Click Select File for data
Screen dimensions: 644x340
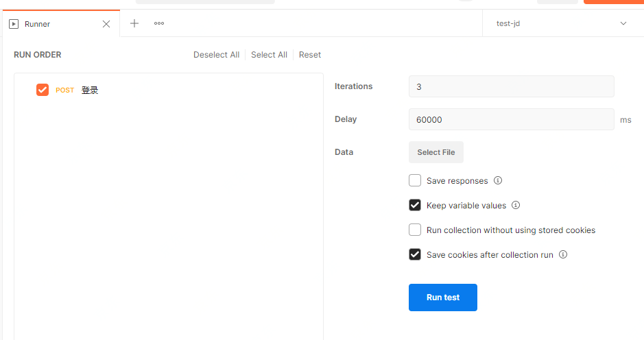[436, 152]
